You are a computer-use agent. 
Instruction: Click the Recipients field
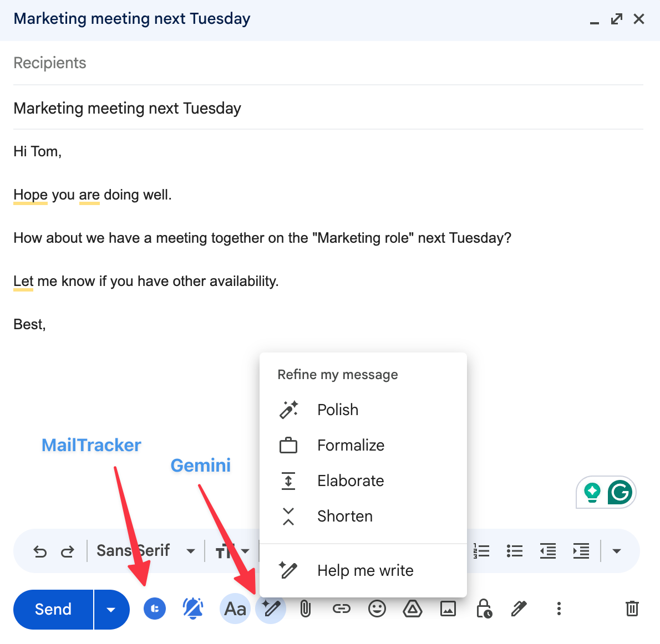pos(50,63)
